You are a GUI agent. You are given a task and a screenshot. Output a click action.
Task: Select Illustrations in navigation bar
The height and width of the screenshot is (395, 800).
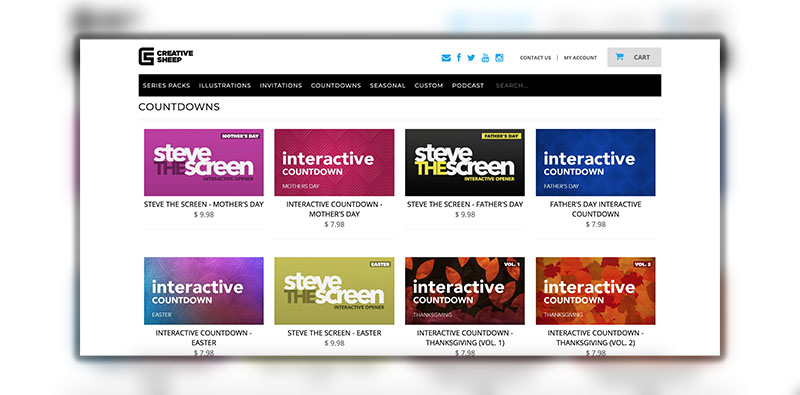pyautogui.click(x=225, y=85)
